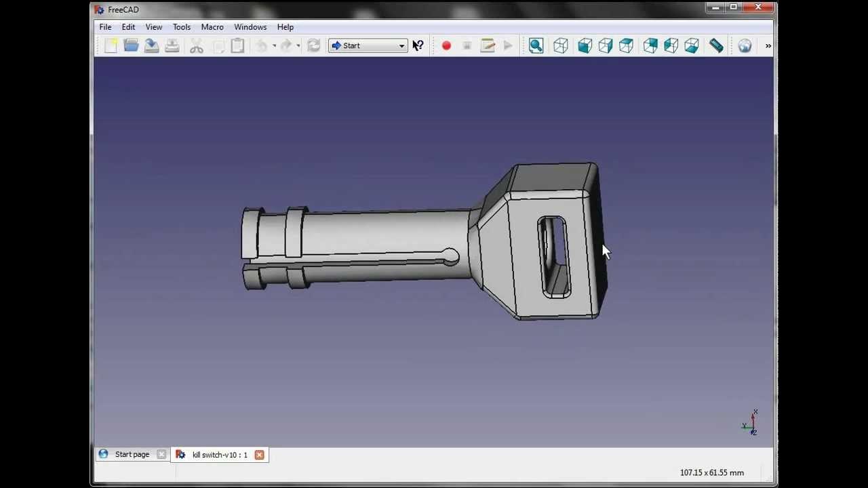
Task: Close the kill switch-v10 tab
Action: pos(259,455)
